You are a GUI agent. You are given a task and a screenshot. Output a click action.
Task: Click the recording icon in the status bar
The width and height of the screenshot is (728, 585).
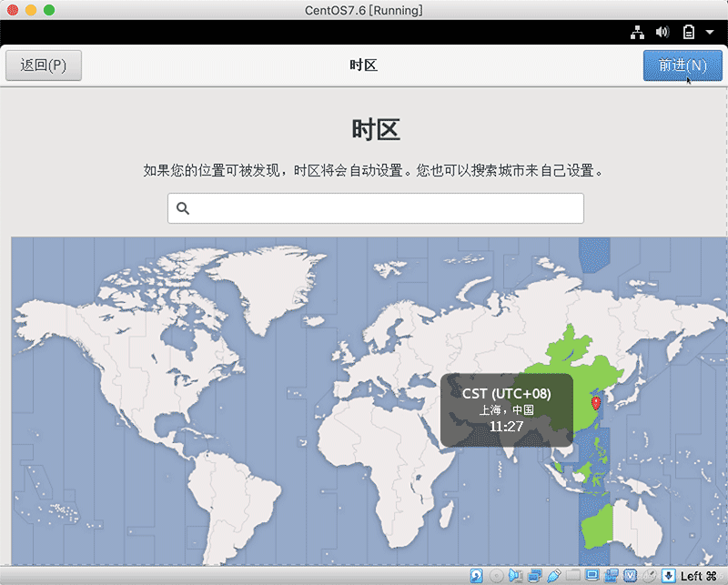612,575
